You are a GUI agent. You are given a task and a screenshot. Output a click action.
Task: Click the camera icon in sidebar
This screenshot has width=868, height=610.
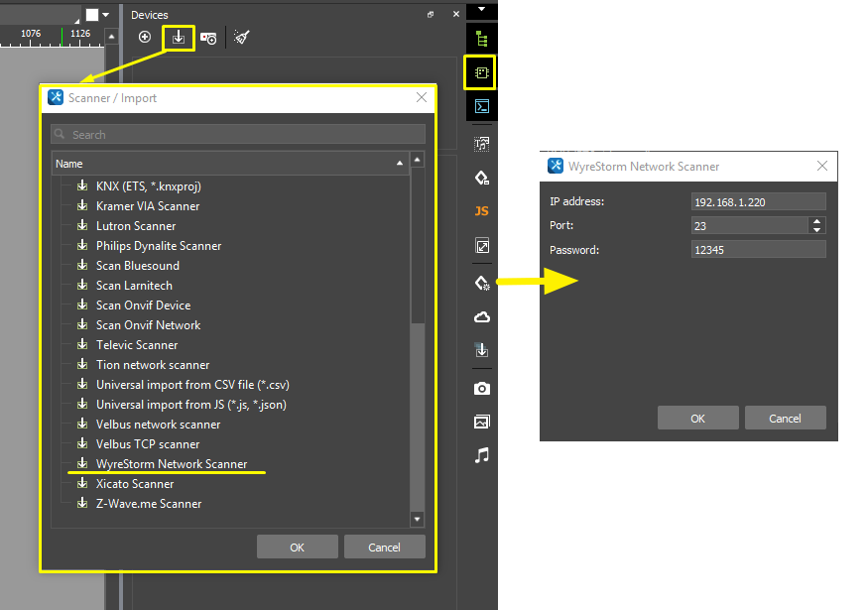coord(482,388)
